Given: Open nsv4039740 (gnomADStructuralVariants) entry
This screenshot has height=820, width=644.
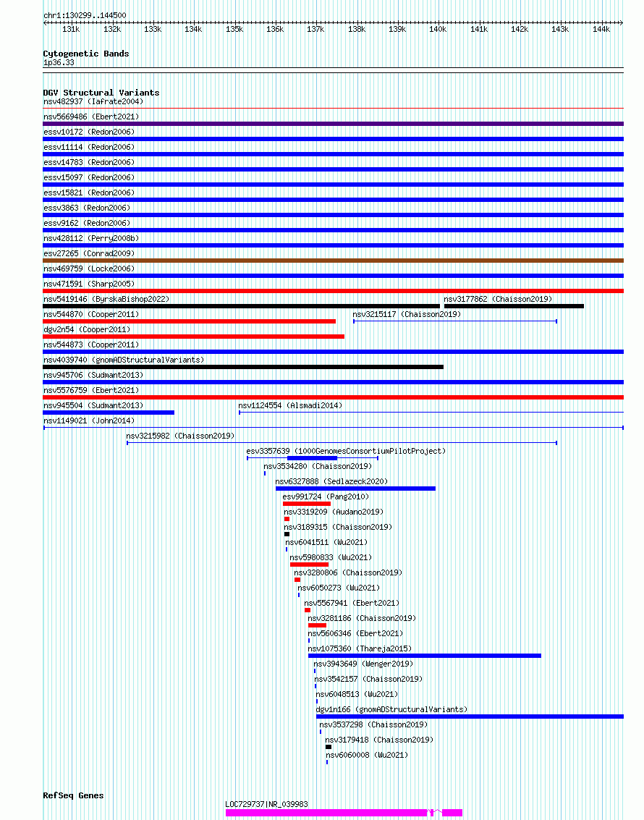Looking at the screenshot, I should coord(123,360).
